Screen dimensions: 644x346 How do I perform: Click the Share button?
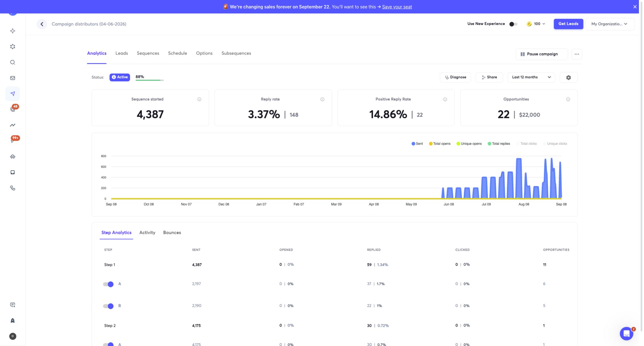coord(489,77)
